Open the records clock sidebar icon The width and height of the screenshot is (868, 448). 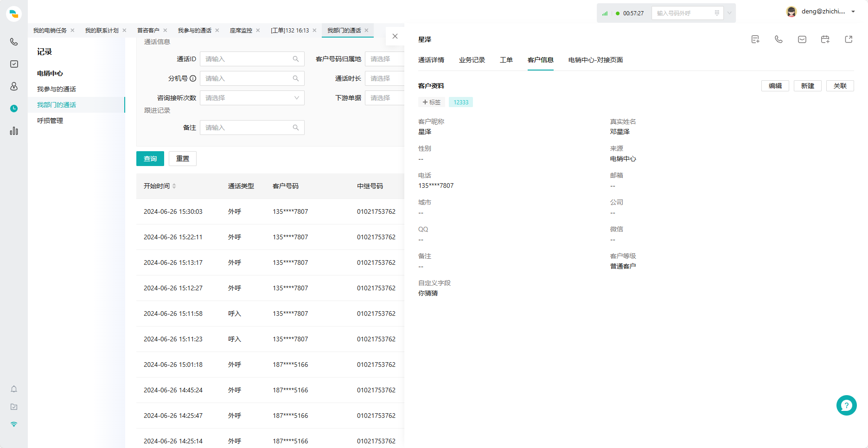14,109
